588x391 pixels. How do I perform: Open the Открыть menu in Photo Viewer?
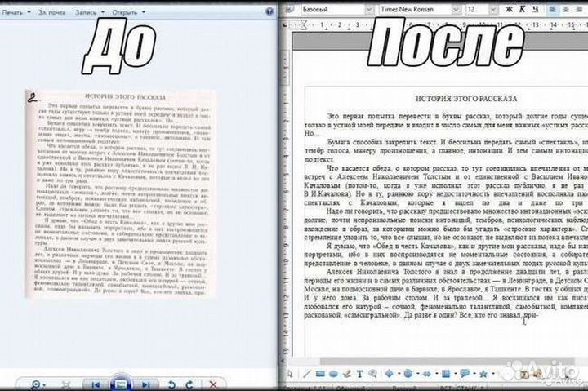129,12
